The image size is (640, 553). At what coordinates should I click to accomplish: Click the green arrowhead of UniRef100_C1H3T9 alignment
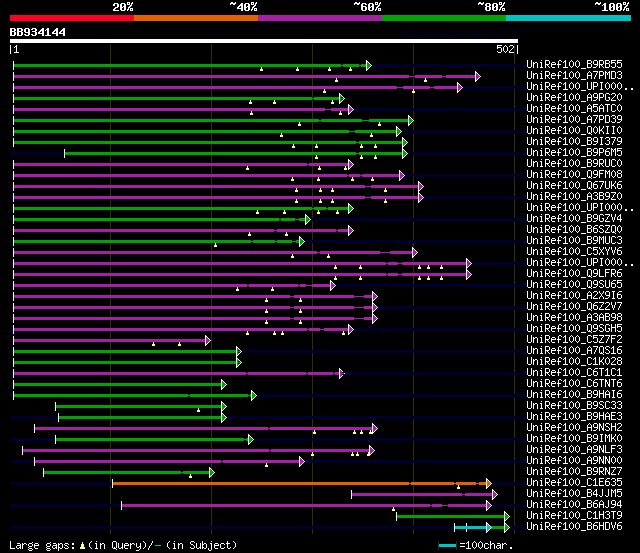[507, 517]
